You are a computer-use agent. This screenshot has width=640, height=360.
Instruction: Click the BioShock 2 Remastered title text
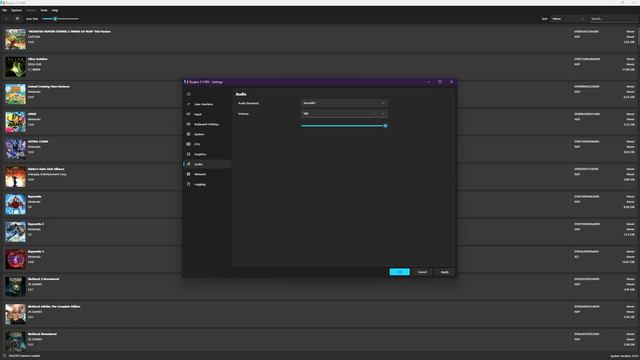click(x=44, y=279)
